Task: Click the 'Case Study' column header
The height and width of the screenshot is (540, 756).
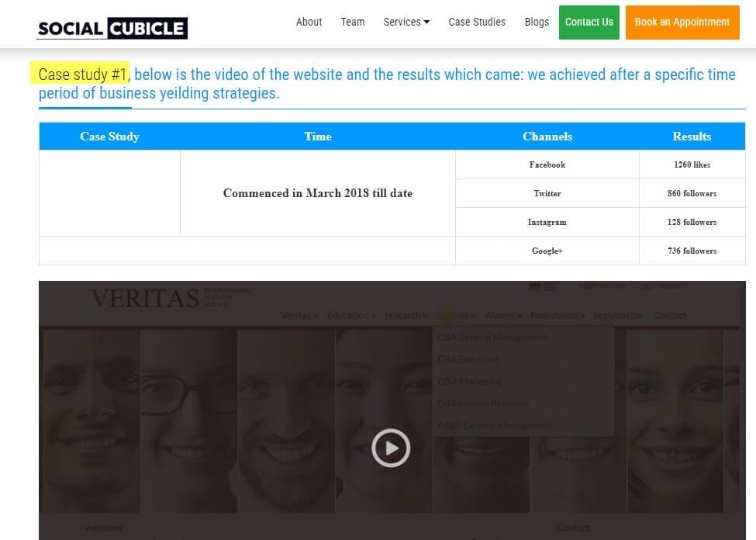Action: (109, 137)
